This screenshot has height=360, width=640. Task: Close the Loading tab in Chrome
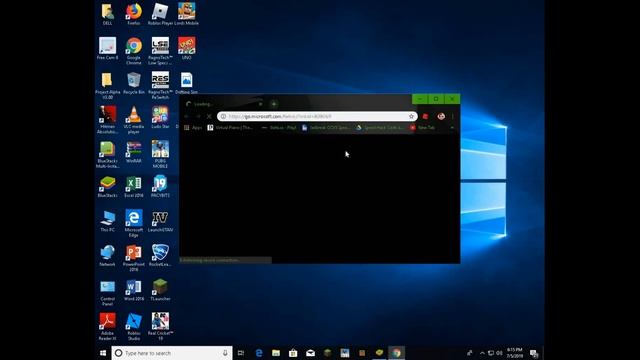click(260, 104)
